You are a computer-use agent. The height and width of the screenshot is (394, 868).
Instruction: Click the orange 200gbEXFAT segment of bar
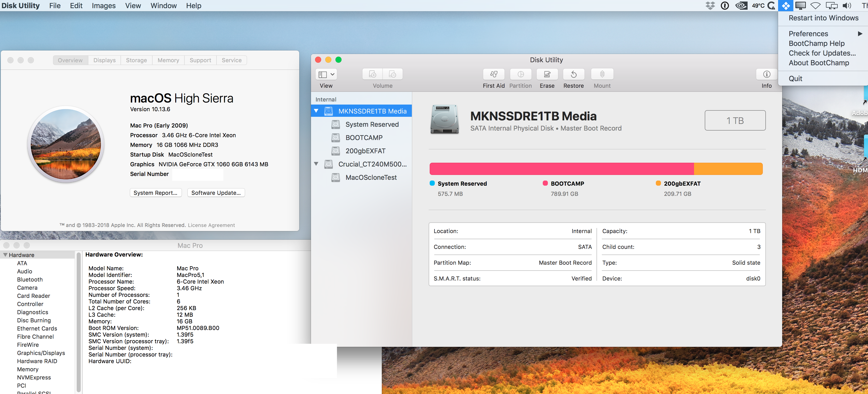pos(728,169)
